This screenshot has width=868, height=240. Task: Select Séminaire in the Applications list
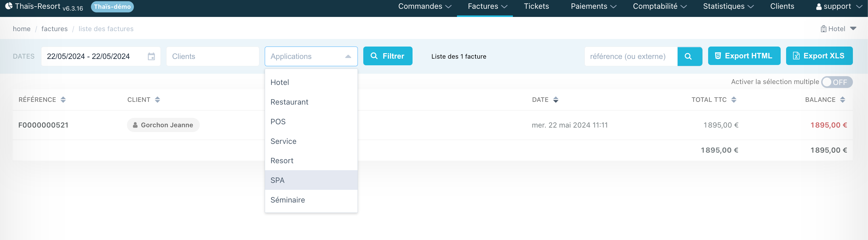(311, 199)
